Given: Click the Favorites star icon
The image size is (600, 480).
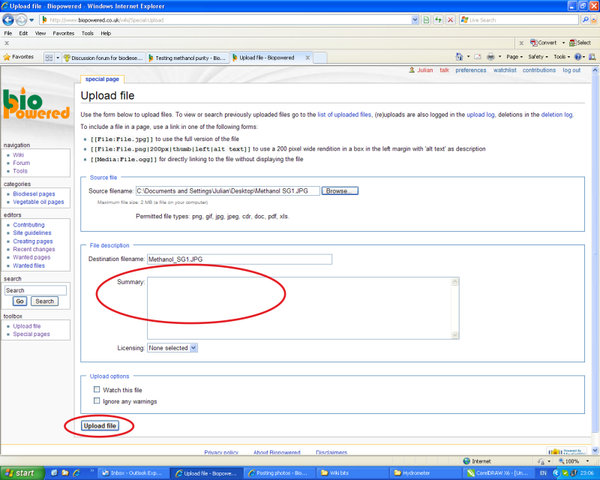Looking at the screenshot, I should pos(8,57).
